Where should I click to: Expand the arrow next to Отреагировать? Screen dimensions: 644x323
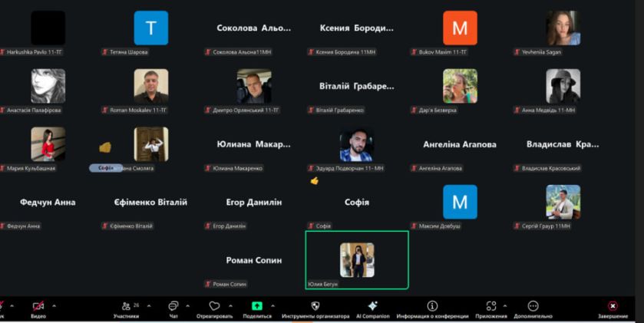coord(230,306)
